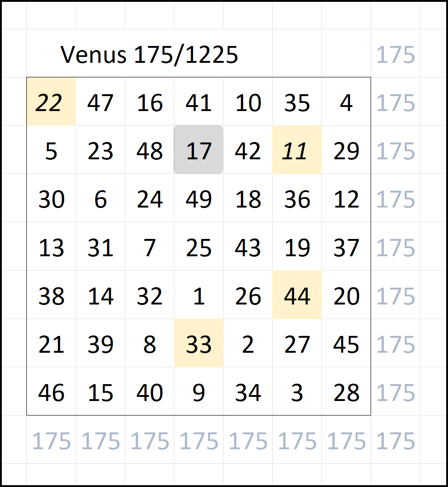This screenshot has height=487, width=448.
Task: Click the 175 column sum below 9
Action: (199, 441)
